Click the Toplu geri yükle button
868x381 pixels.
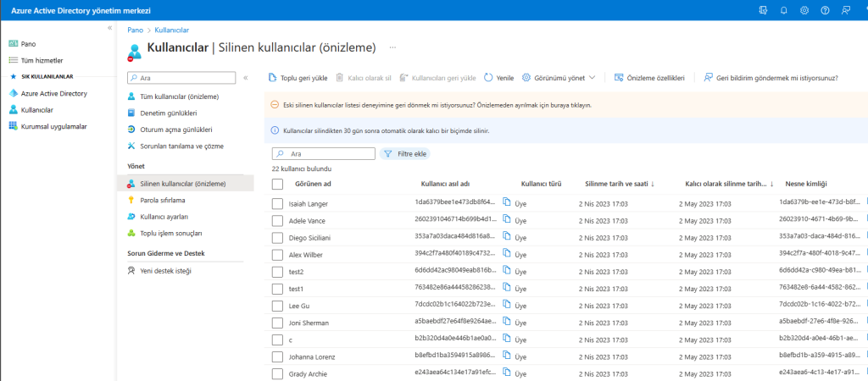(298, 77)
